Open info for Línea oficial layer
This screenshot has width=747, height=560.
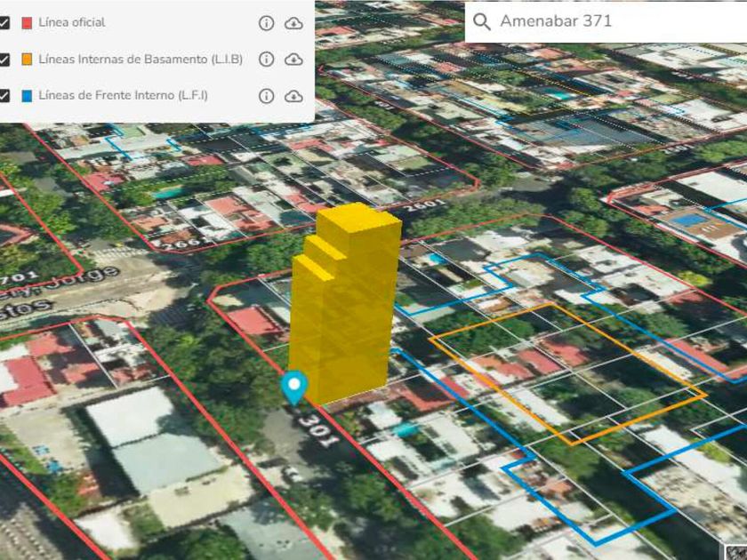pyautogui.click(x=266, y=23)
